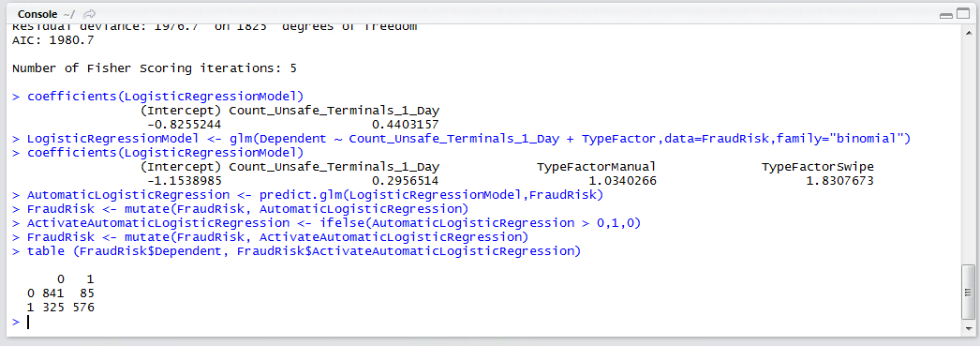Viewport: 980px width, 346px height.
Task: Click the intercept value -1.1538985
Action: pyautogui.click(x=185, y=181)
